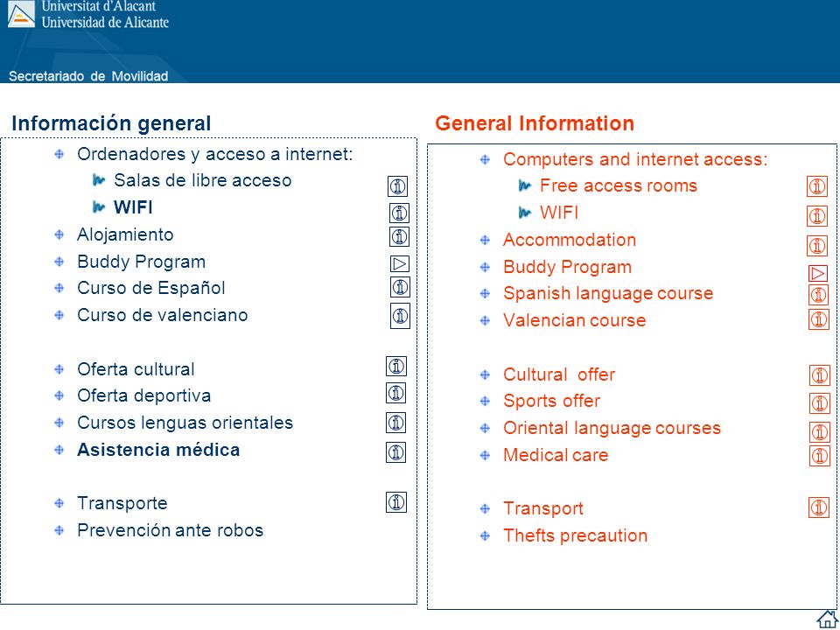Open the red Accommodation info icon
This screenshot has height=630, width=840.
pos(817,246)
